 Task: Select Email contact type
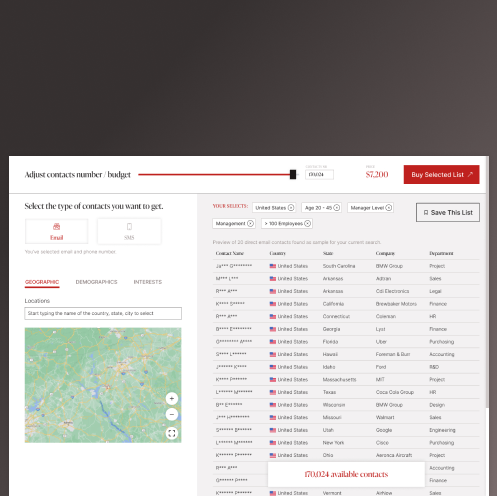pos(57,231)
